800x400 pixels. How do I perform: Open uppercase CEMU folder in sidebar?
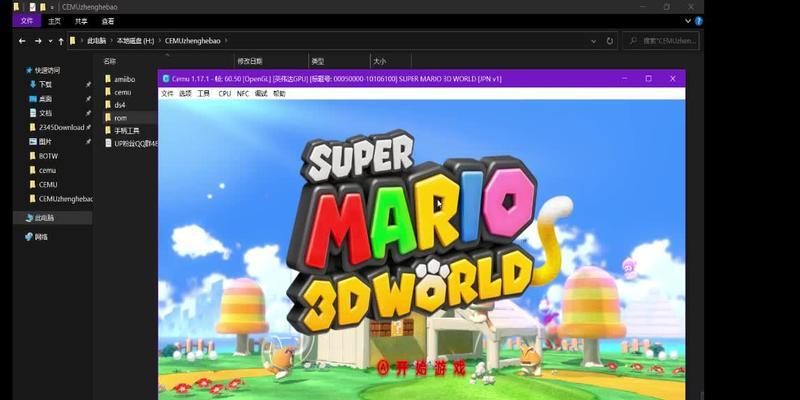pyautogui.click(x=43, y=184)
